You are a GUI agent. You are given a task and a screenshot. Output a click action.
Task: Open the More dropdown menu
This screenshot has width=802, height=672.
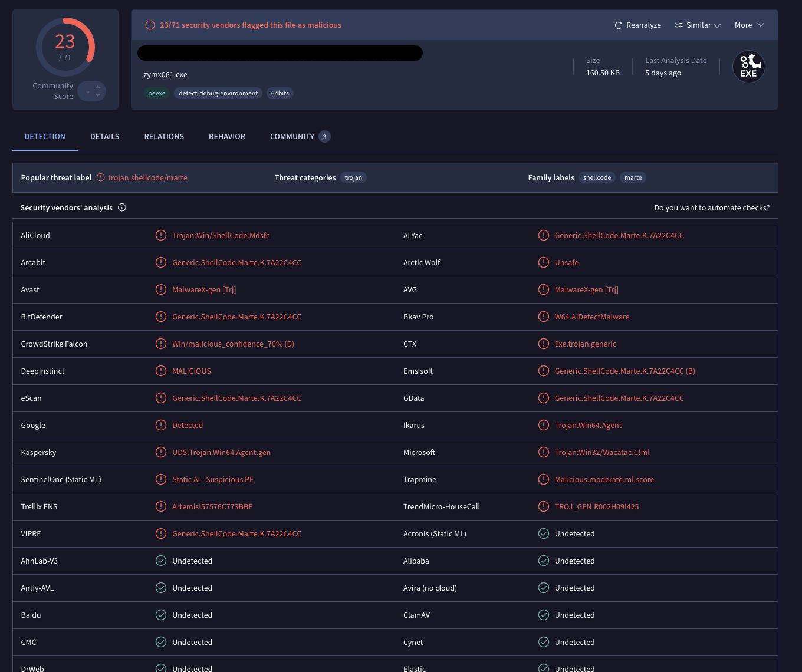(750, 25)
